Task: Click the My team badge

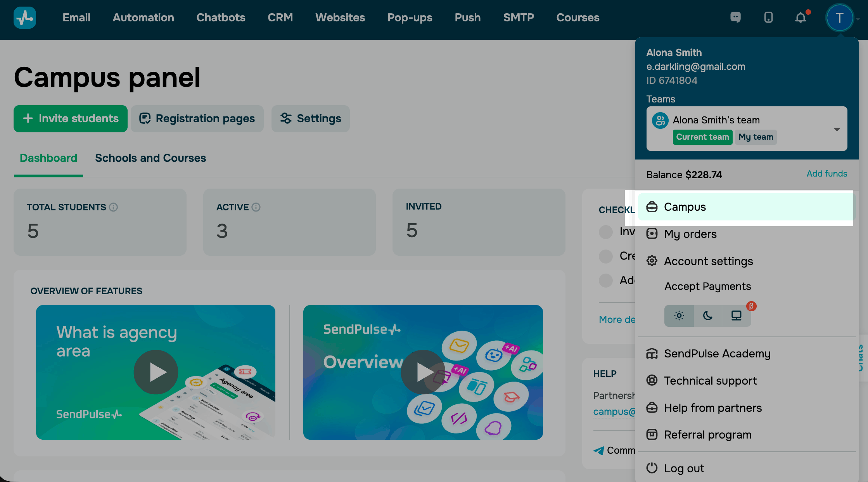Action: pyautogui.click(x=756, y=137)
